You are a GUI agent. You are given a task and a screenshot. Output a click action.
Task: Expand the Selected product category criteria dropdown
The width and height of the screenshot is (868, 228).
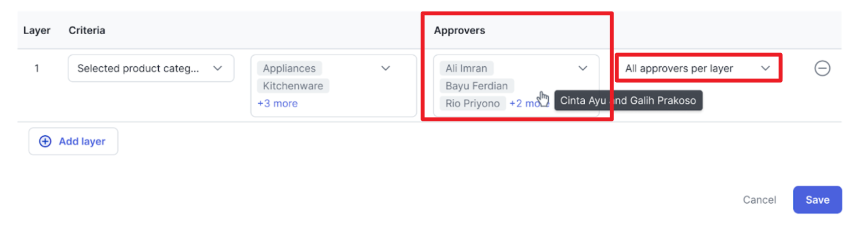[x=151, y=68]
